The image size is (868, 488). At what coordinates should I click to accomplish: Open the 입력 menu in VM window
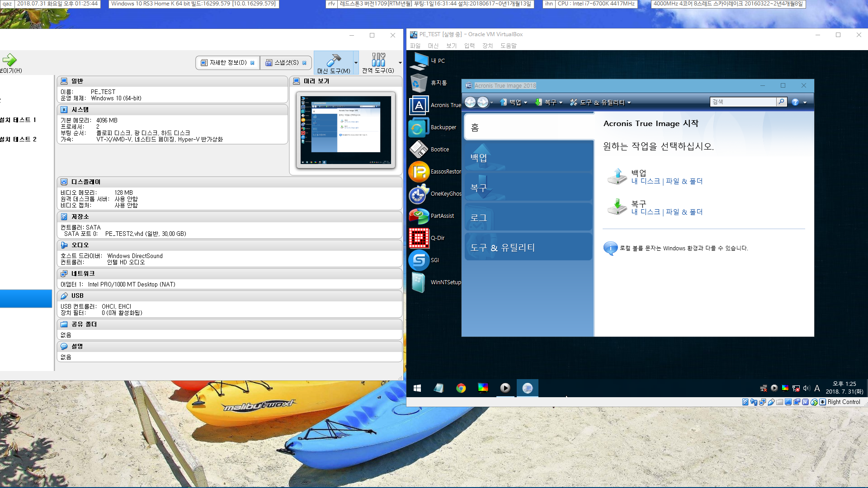469,46
